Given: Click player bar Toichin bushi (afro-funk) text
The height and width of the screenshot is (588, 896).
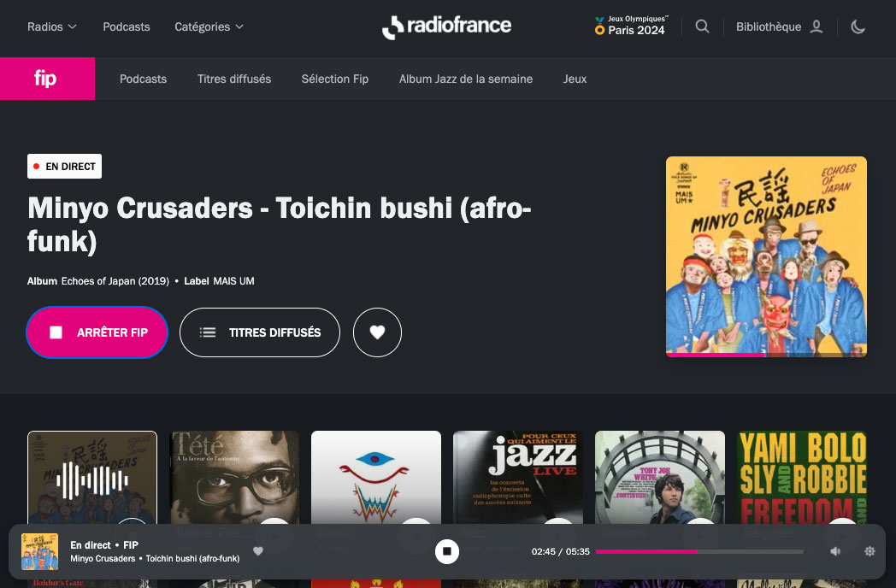Looking at the screenshot, I should point(192,558).
